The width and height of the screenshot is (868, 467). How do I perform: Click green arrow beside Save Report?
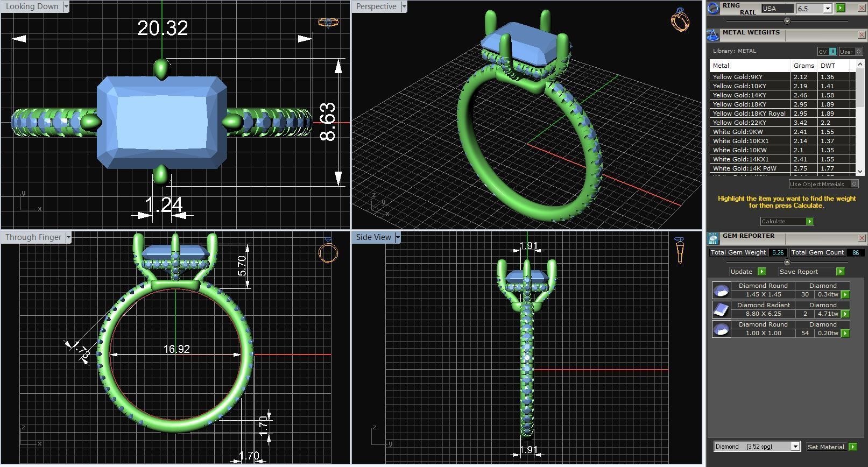click(840, 271)
